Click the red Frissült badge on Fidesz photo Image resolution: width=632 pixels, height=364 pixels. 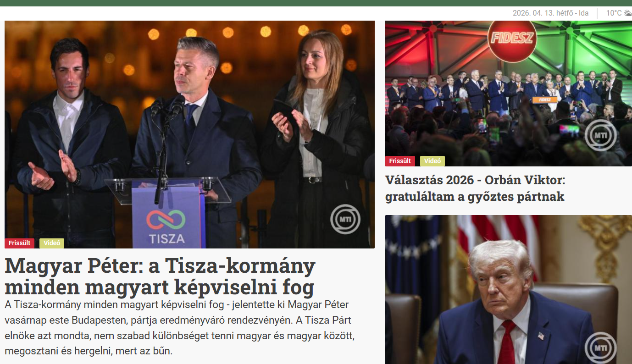400,161
